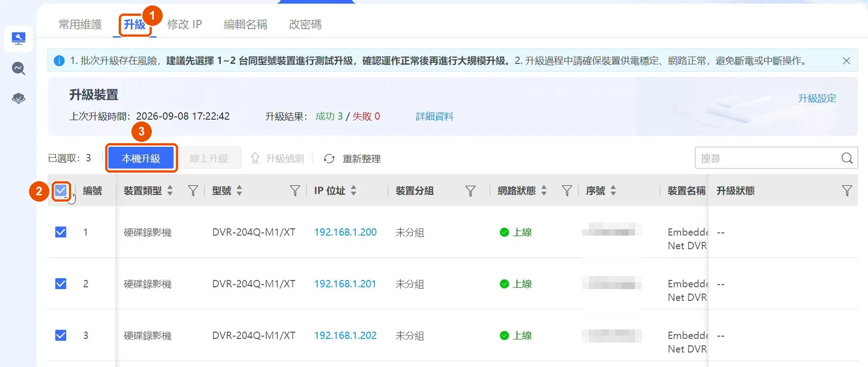Image resolution: width=868 pixels, height=367 pixels.
Task: Switch to the 編輯名稱 tab
Action: coord(246,24)
